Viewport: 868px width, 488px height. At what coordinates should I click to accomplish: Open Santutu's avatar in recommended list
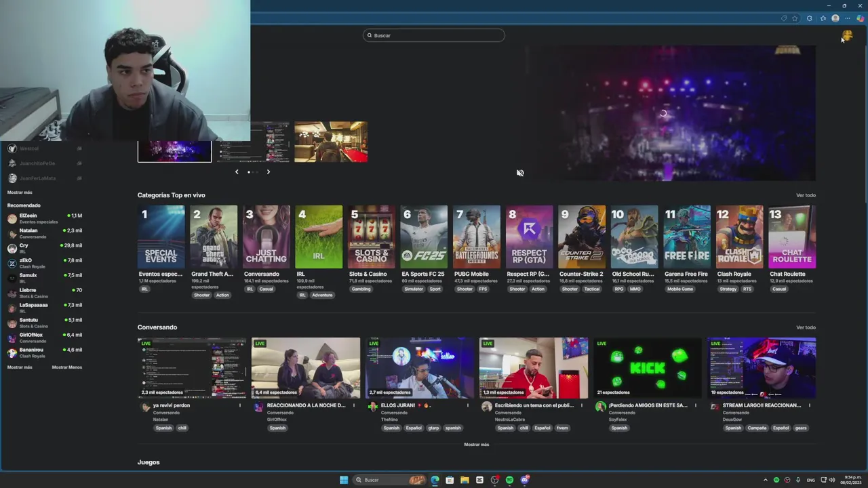click(x=12, y=323)
